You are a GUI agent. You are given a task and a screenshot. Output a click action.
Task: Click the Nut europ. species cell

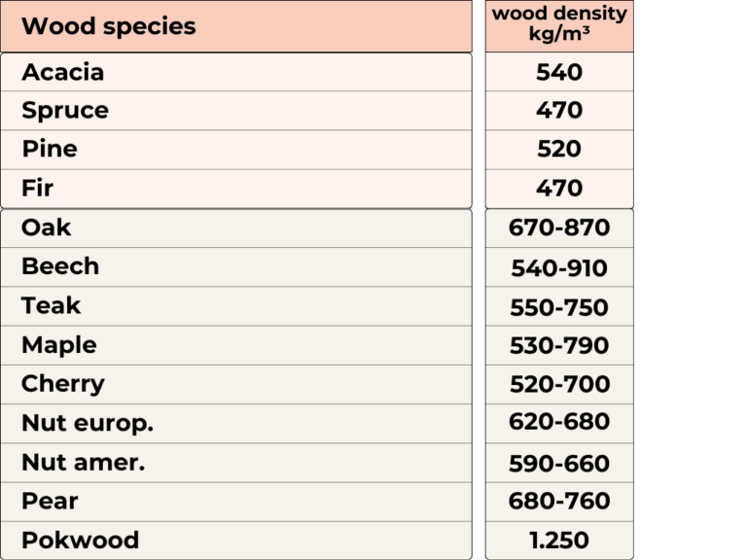tap(236, 423)
